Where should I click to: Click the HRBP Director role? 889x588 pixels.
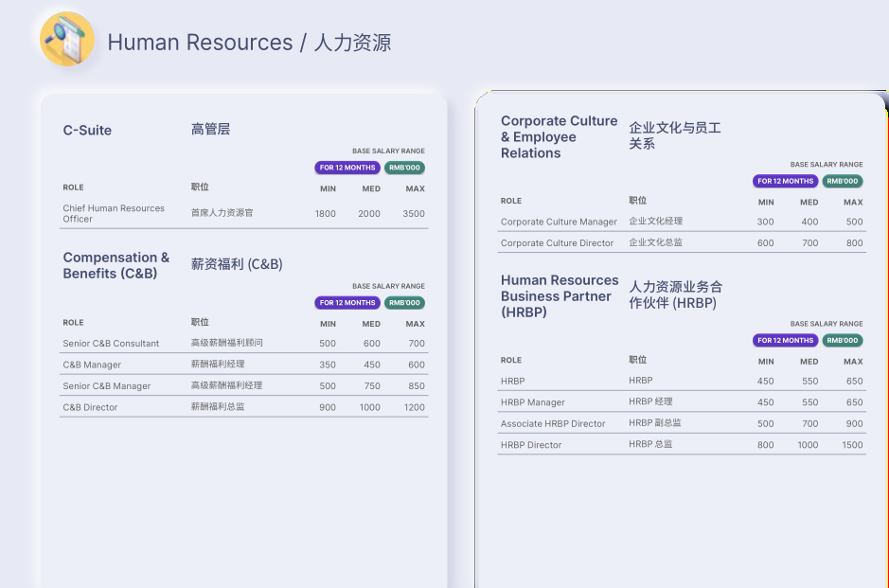point(531,446)
